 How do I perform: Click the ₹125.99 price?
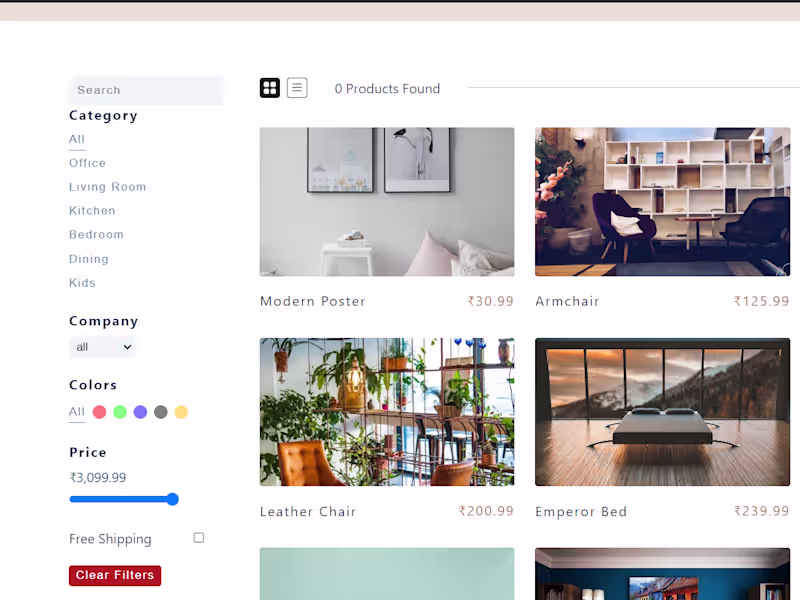point(762,301)
